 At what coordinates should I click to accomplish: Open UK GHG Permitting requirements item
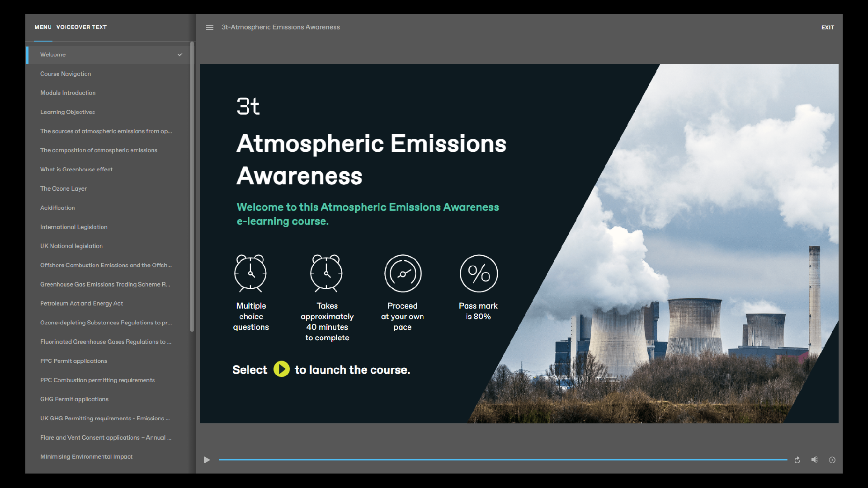pyautogui.click(x=108, y=418)
